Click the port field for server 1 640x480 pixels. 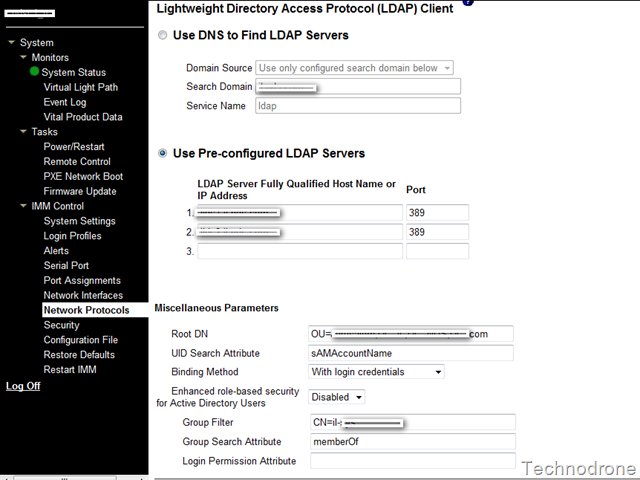click(438, 213)
